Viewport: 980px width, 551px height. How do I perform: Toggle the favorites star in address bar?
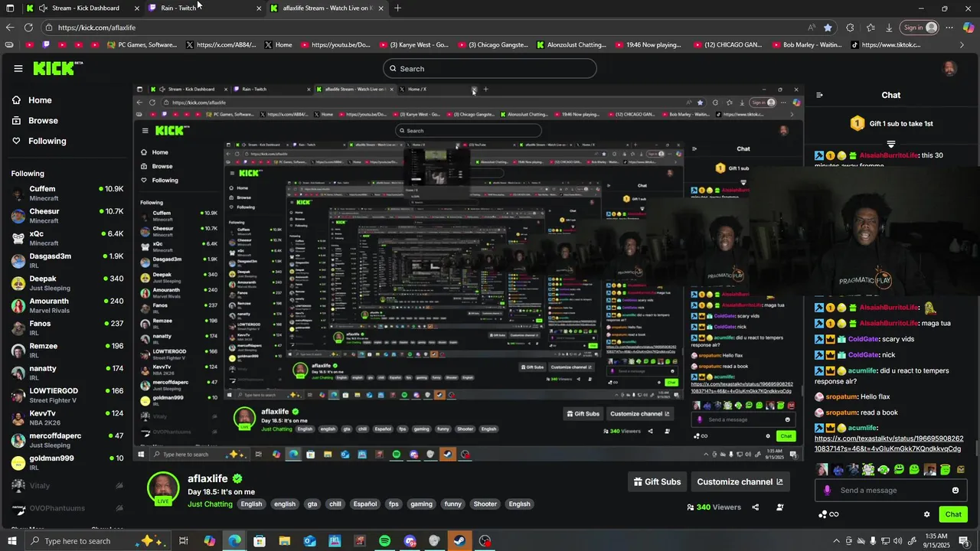[828, 28]
